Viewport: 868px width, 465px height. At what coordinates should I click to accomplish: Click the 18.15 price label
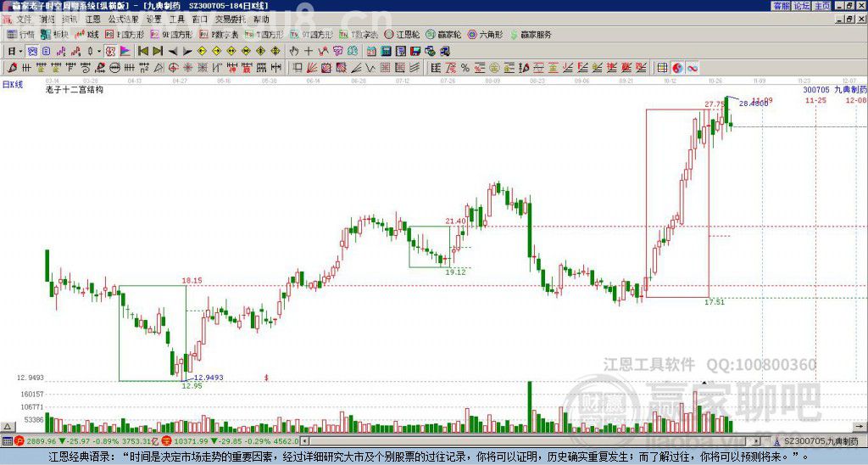192,280
